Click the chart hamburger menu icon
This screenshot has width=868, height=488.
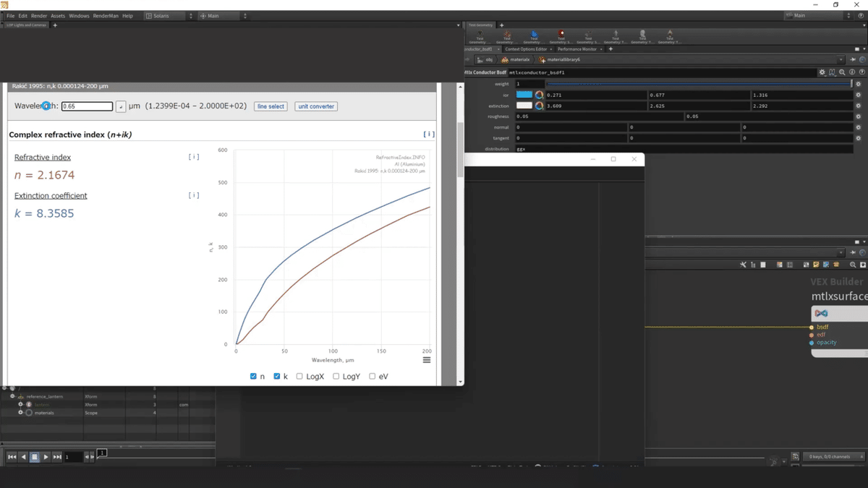coord(427,360)
